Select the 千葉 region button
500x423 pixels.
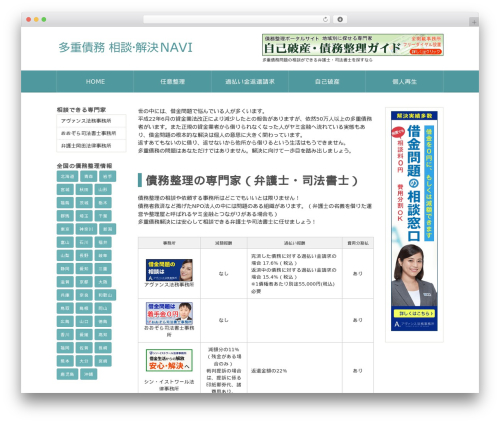tap(103, 216)
